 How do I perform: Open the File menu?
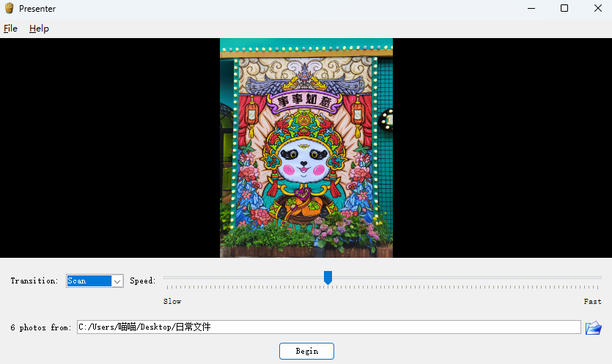[10, 29]
